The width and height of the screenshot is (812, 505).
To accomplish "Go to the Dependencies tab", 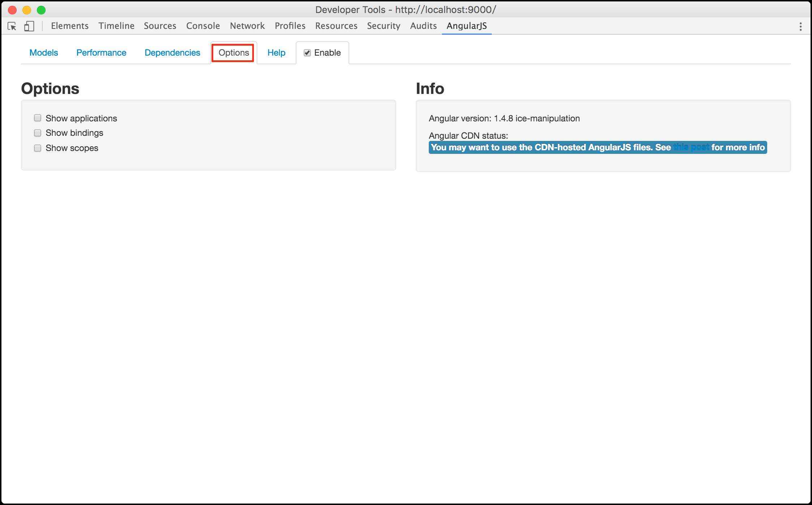I will (x=172, y=53).
